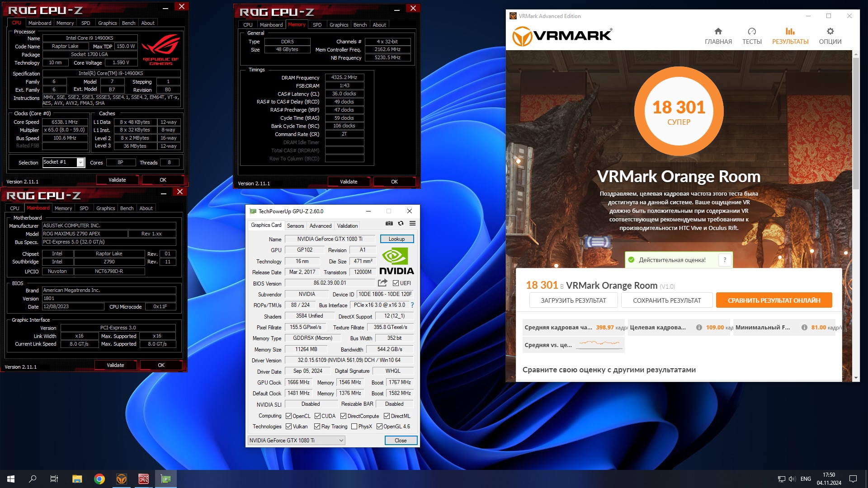
Task: Open the network tray icon
Action: tap(781, 479)
